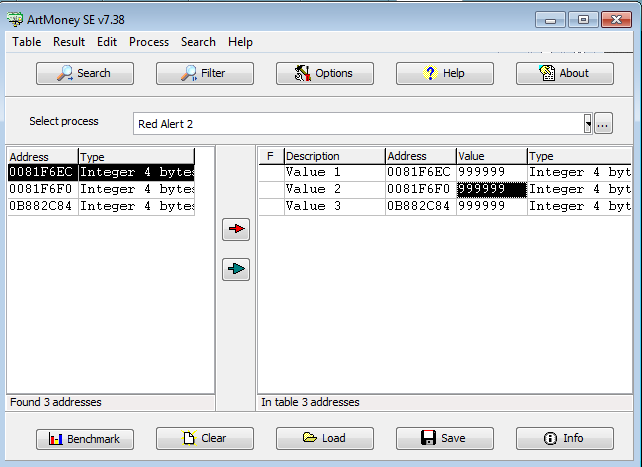
Task: Click table address 0081F6EC in Value 1 row
Action: (x=420, y=172)
